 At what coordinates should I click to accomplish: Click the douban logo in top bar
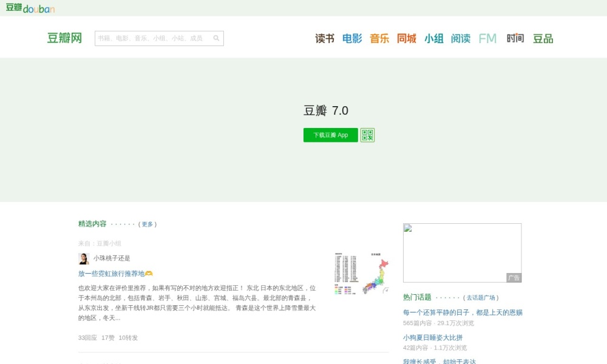click(x=30, y=8)
